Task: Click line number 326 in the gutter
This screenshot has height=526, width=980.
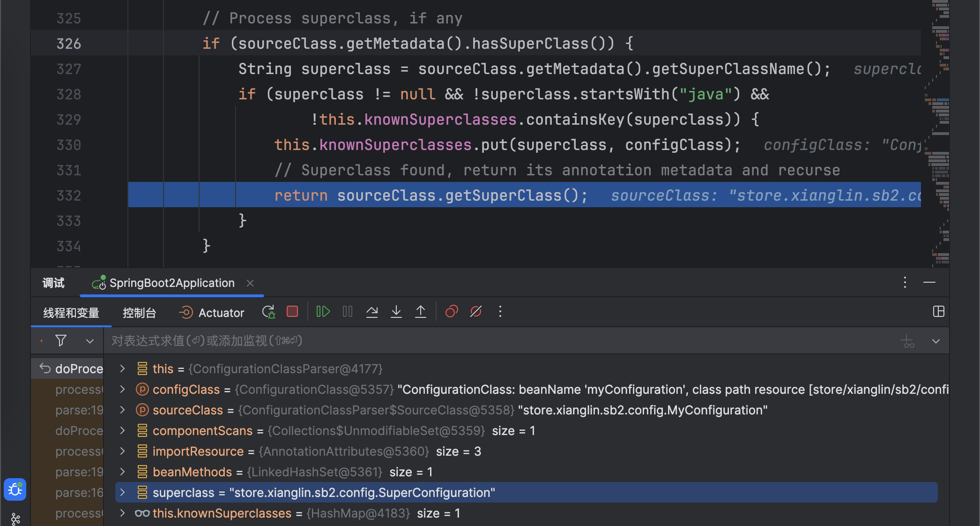Action: coord(69,44)
